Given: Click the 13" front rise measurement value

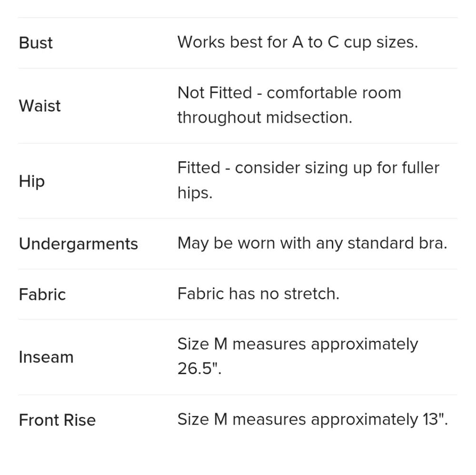Looking at the screenshot, I should point(435,419).
